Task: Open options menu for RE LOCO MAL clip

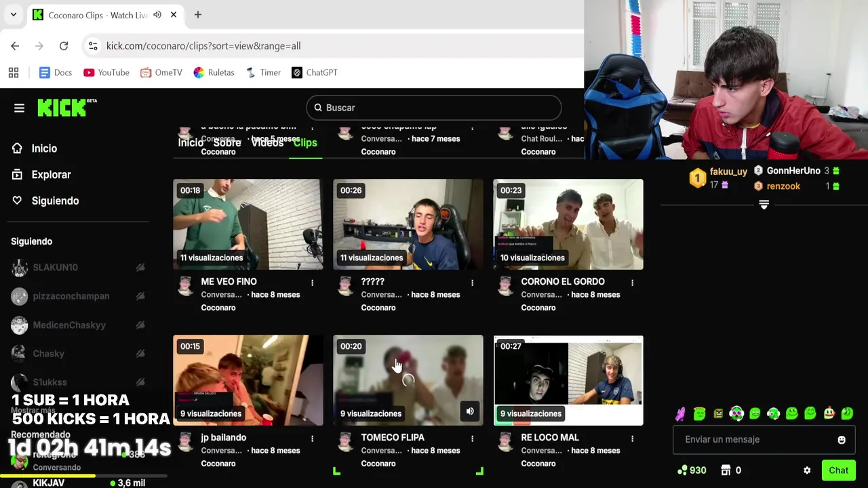Action: (x=633, y=439)
